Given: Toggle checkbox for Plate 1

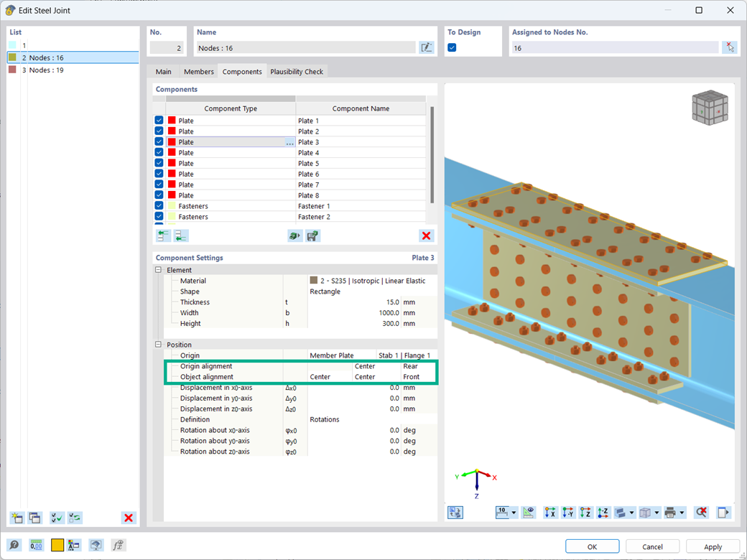Looking at the screenshot, I should (x=159, y=121).
